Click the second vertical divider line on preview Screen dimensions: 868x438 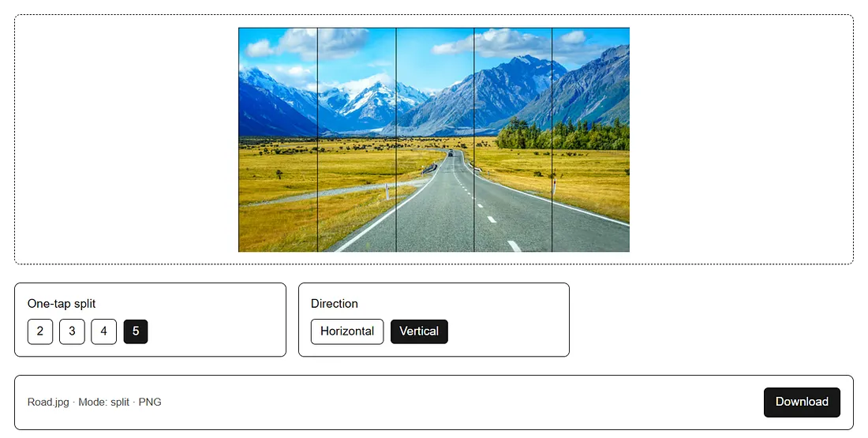(x=396, y=140)
